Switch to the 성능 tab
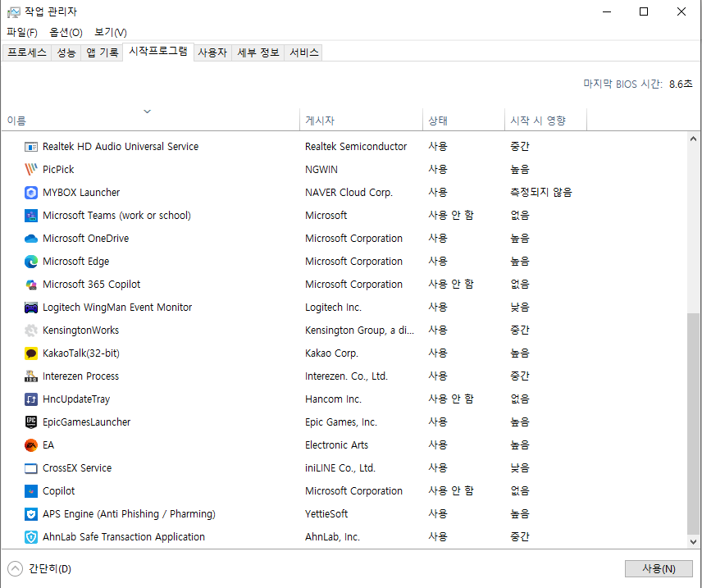702x588 pixels. pyautogui.click(x=66, y=52)
